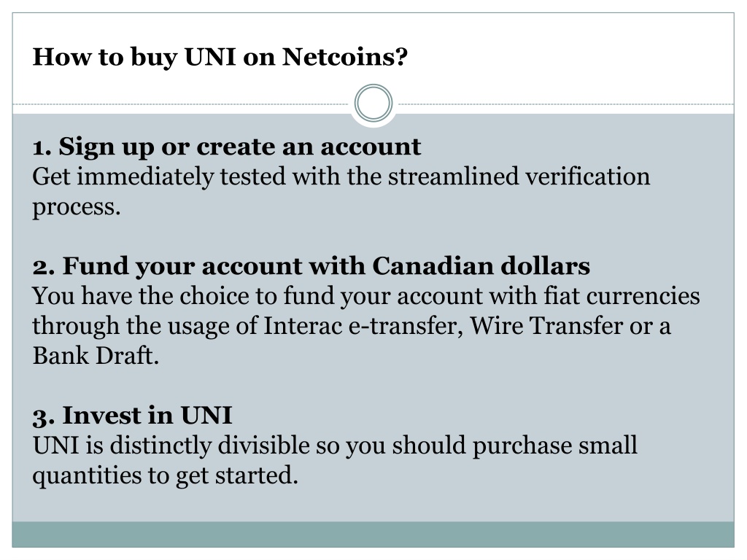Viewport: 747px width, 560px height.
Task: Click the words 'Interac e-transfer' in step two
Action: point(363,326)
